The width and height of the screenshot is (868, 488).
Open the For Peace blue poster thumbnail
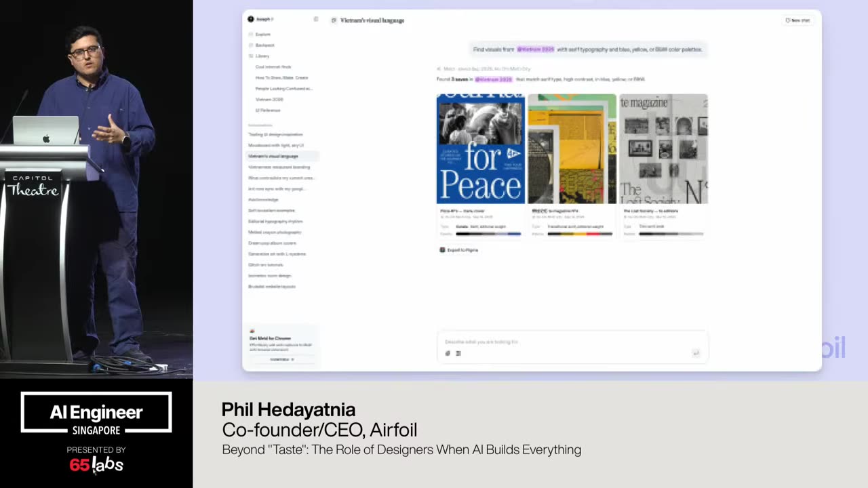pyautogui.click(x=481, y=149)
